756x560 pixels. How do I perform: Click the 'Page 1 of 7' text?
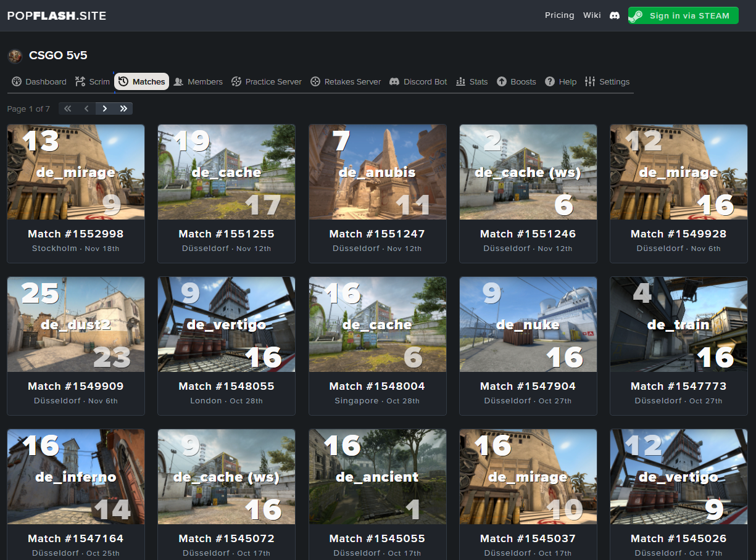point(28,109)
